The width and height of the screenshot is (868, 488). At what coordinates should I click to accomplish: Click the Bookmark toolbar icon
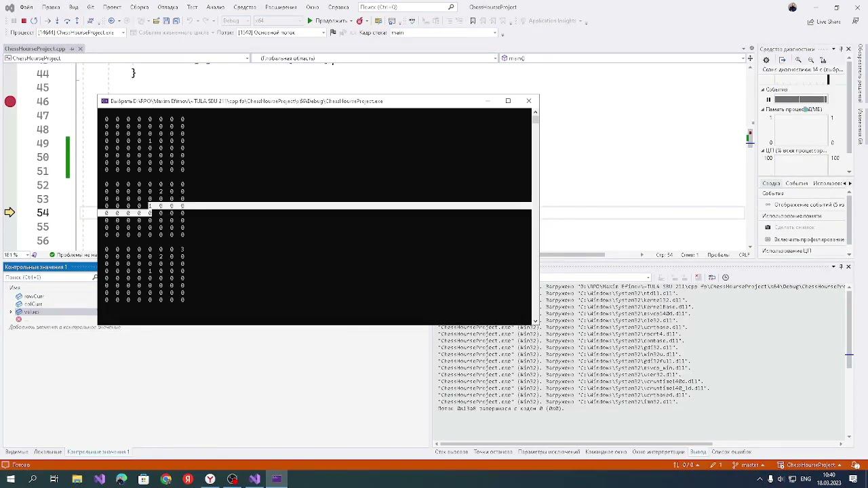click(473, 21)
